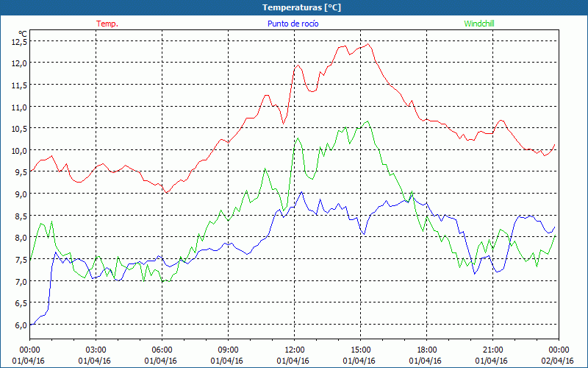
Task: Click the 12,0 y-axis value
Action: point(19,63)
